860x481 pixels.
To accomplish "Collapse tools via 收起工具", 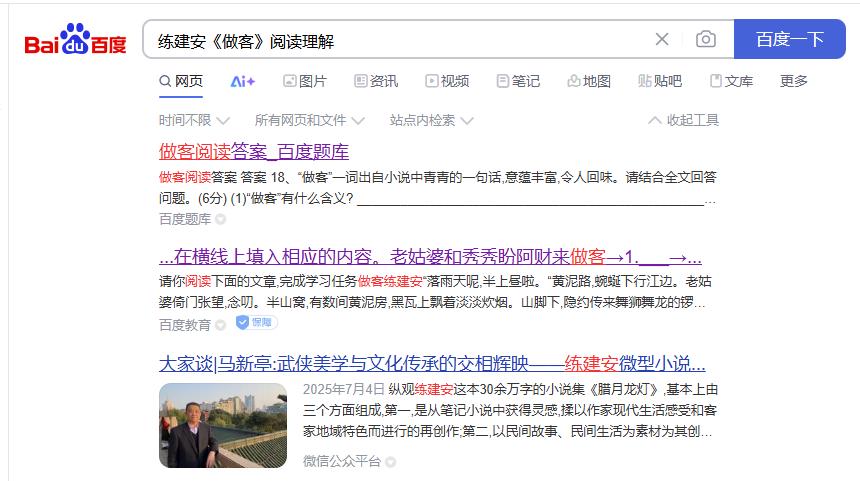I will [x=683, y=120].
